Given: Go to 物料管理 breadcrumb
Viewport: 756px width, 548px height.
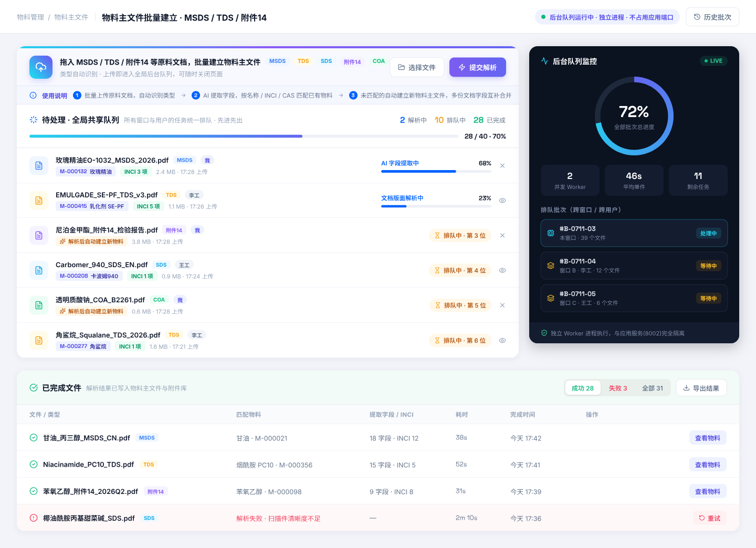Looking at the screenshot, I should point(30,17).
